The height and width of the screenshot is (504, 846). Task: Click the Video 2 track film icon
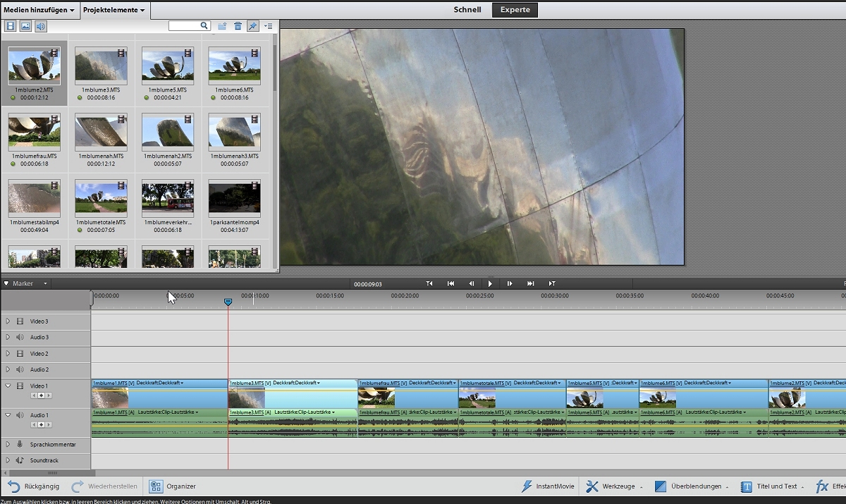[20, 354]
